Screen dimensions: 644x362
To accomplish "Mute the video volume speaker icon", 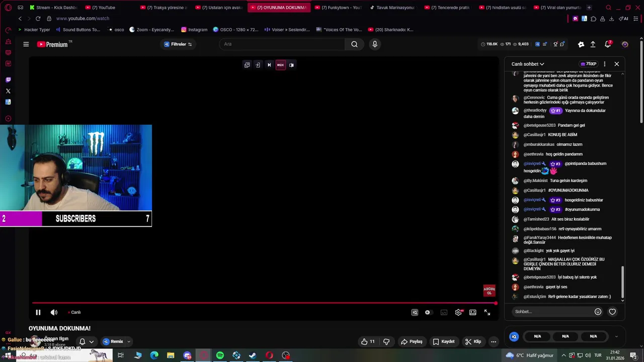I will [54, 312].
